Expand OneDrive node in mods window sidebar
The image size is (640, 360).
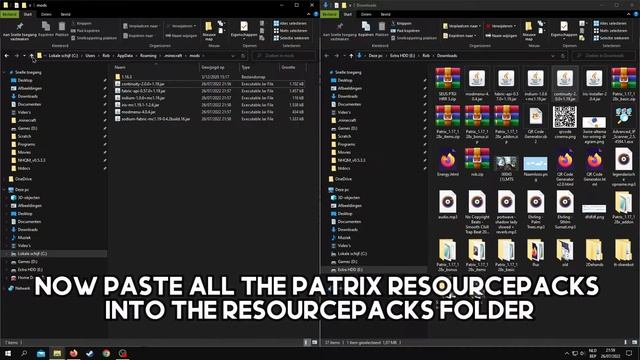pyautogui.click(x=4, y=179)
